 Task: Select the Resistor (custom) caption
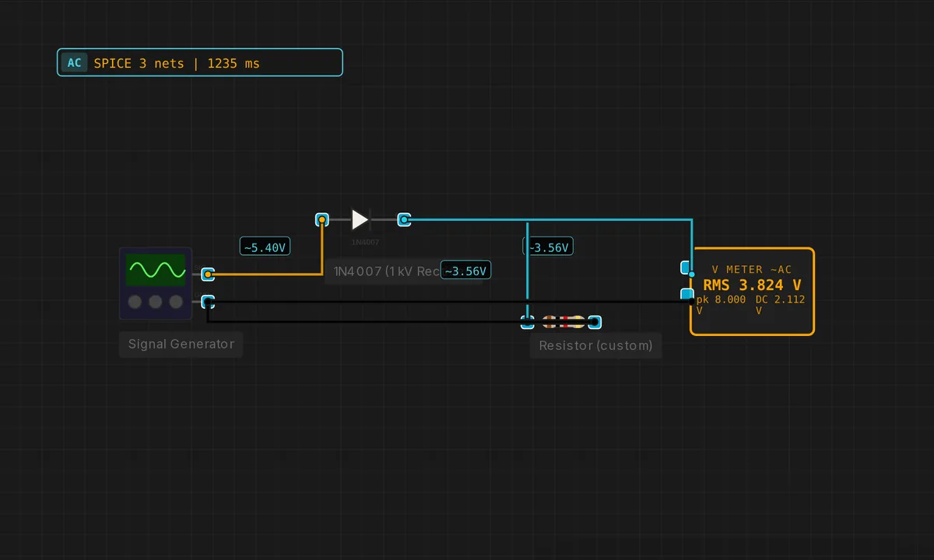click(595, 345)
